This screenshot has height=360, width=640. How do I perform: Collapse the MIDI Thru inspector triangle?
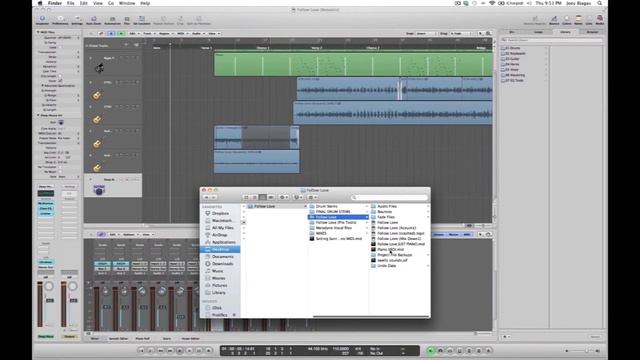click(38, 32)
